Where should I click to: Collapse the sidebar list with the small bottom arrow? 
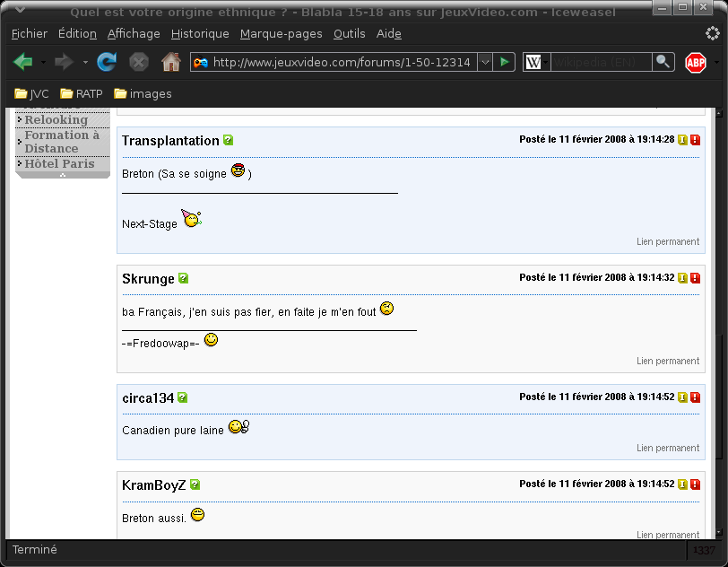[x=63, y=175]
